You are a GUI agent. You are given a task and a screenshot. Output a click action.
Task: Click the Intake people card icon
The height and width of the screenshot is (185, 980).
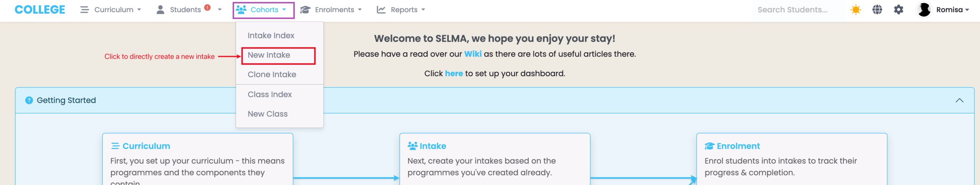pos(412,146)
